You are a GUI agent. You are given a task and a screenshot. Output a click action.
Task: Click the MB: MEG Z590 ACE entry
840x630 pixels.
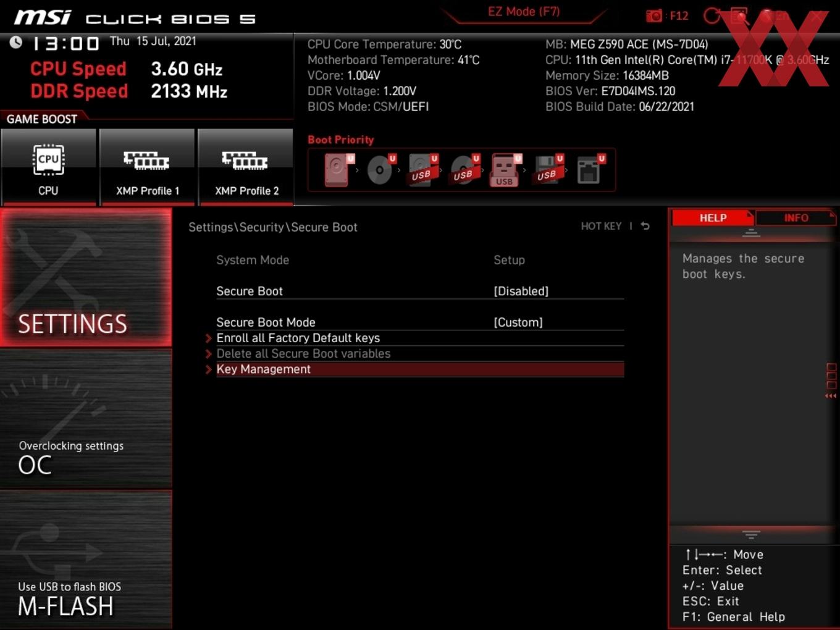[x=627, y=44]
